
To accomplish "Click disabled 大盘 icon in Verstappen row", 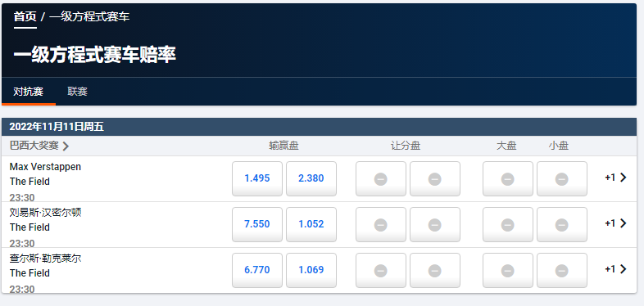I will pyautogui.click(x=508, y=179).
